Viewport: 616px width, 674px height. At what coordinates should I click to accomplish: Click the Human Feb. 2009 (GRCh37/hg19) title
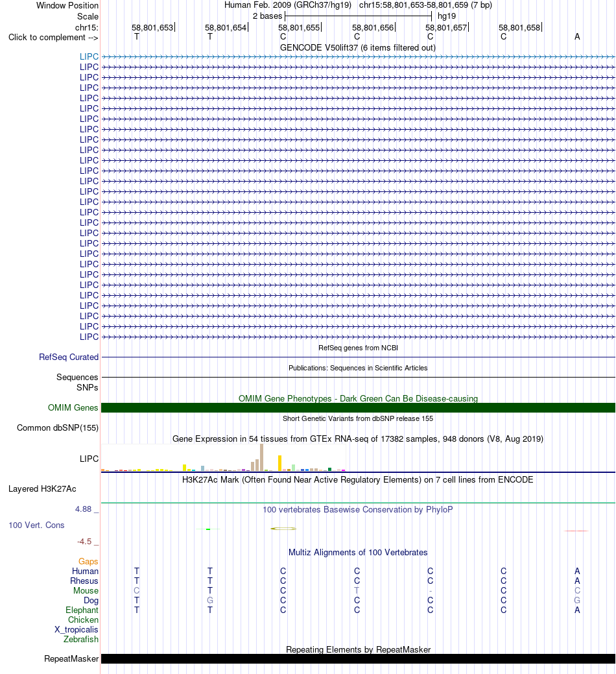[288, 5]
